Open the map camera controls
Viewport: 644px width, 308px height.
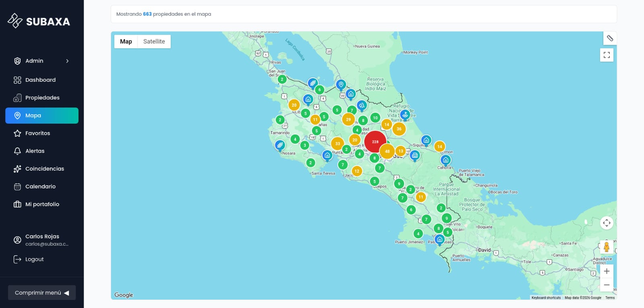(607, 223)
